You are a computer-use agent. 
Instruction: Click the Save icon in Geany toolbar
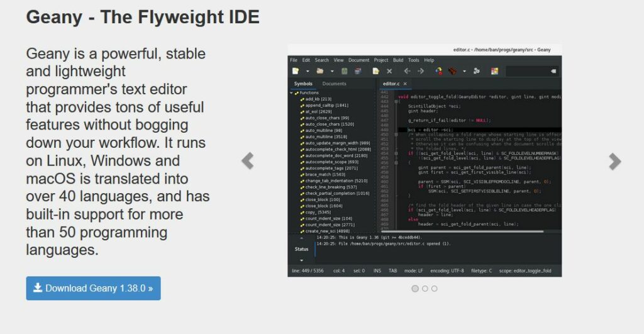coord(344,71)
